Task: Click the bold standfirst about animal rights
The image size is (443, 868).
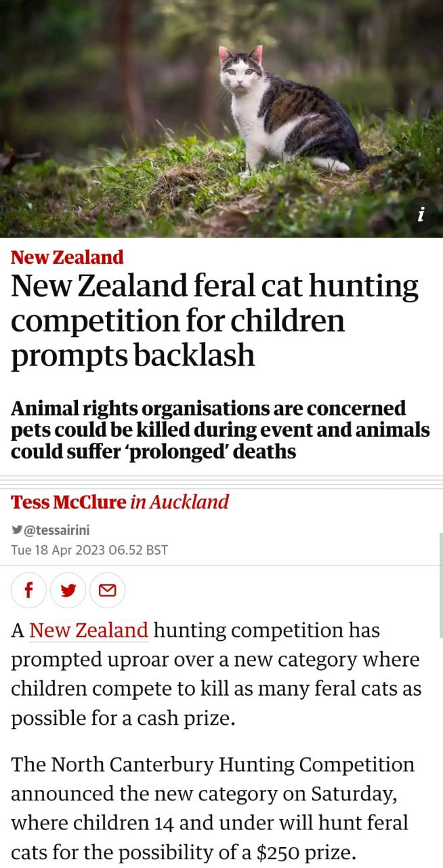Action: pyautogui.click(x=220, y=430)
